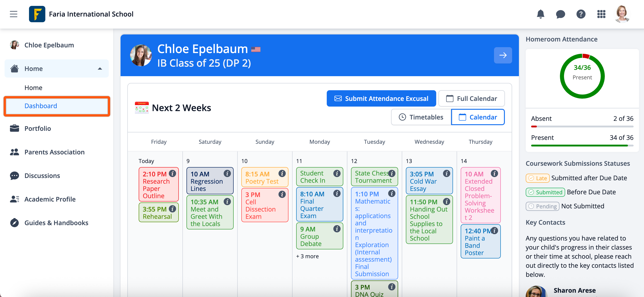This screenshot has width=644, height=297.
Task: Click the help question mark icon
Action: 581,14
